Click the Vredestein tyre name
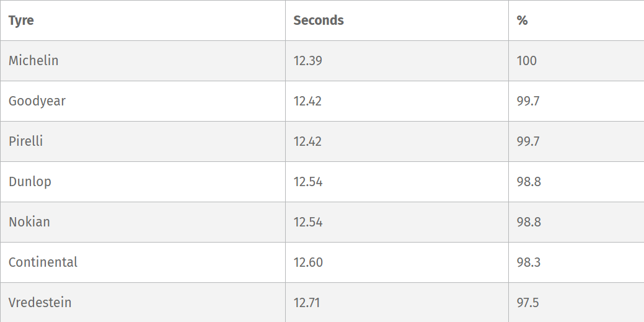The width and height of the screenshot is (644, 322). 40,303
